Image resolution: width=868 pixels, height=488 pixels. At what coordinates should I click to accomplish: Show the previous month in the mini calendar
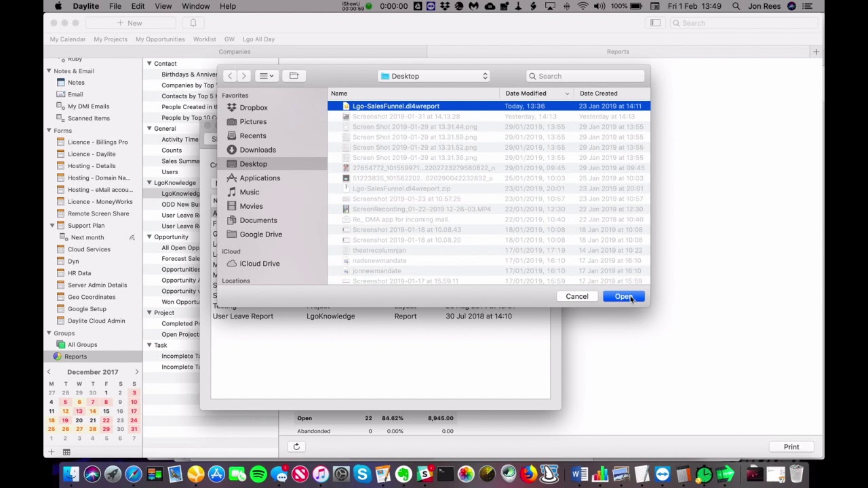(x=49, y=372)
